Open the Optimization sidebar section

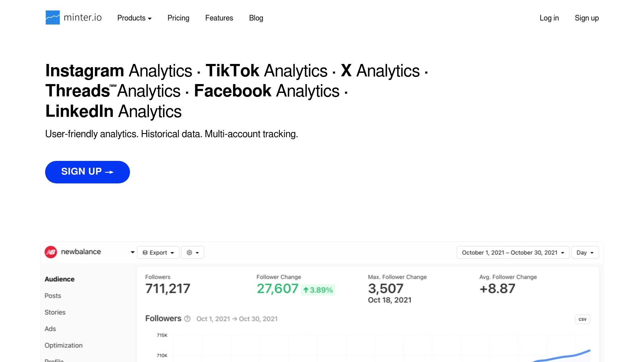(64, 345)
